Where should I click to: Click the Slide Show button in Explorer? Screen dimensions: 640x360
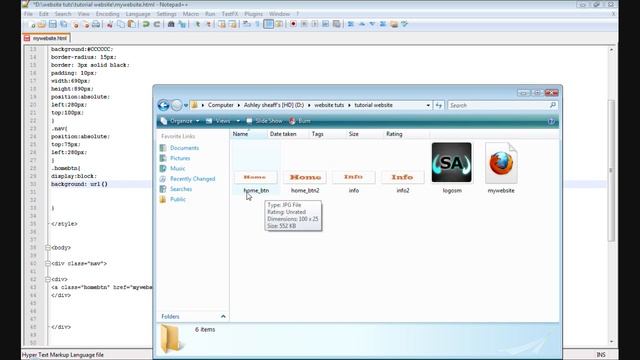coord(264,121)
